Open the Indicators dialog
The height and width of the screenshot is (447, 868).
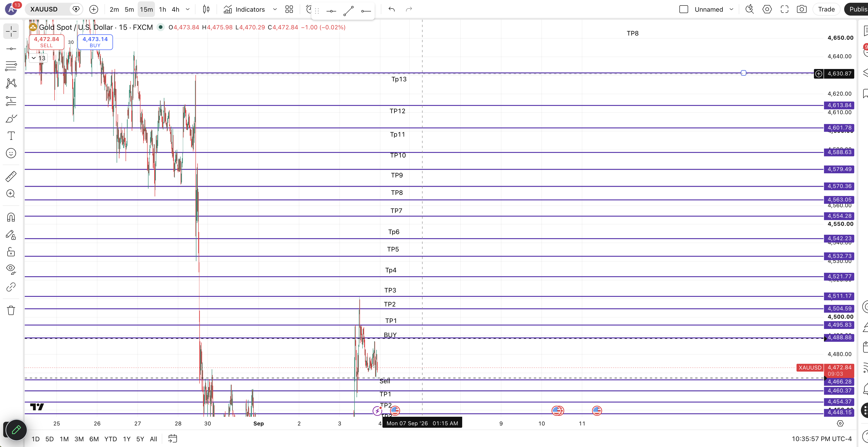(244, 9)
